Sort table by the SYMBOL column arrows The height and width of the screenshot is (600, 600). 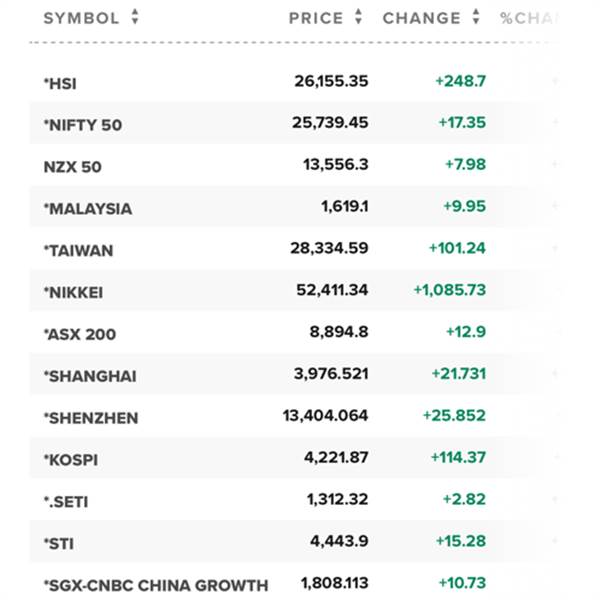pyautogui.click(x=135, y=18)
